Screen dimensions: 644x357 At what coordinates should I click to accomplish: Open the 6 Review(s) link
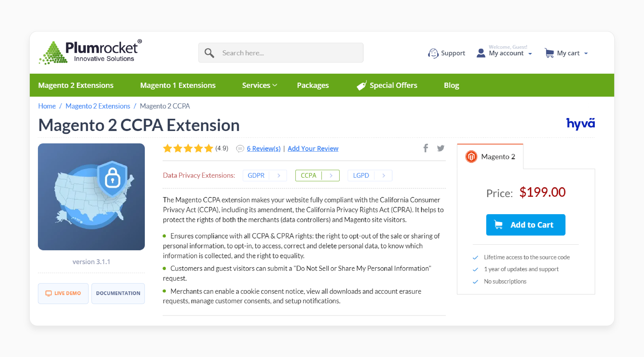pyautogui.click(x=263, y=149)
